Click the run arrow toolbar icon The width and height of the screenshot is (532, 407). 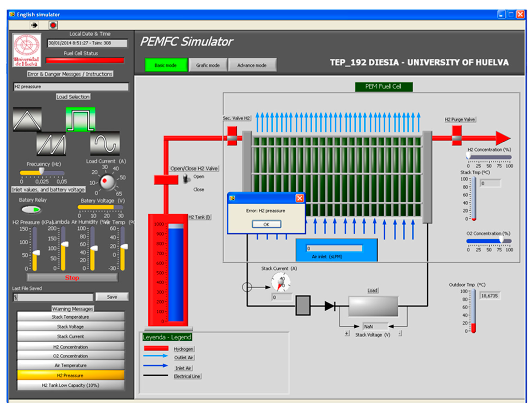(x=34, y=25)
